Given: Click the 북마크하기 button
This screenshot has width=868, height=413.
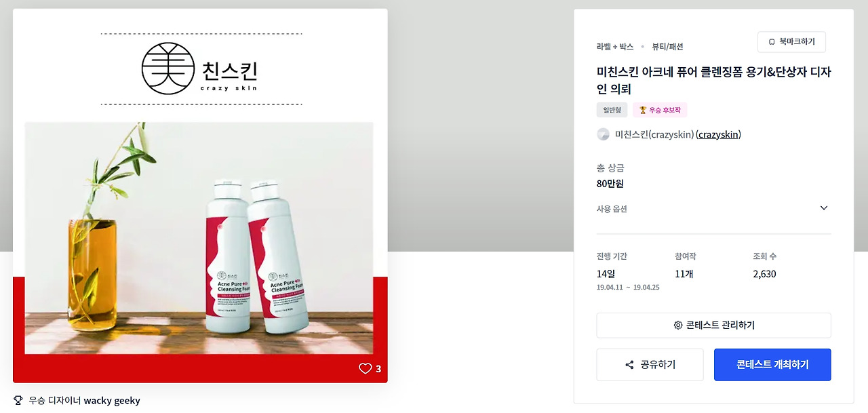Looking at the screenshot, I should coord(791,42).
